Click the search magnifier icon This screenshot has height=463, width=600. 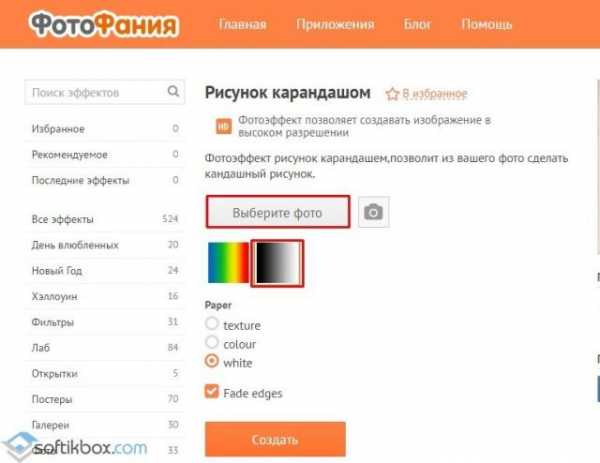[x=173, y=91]
